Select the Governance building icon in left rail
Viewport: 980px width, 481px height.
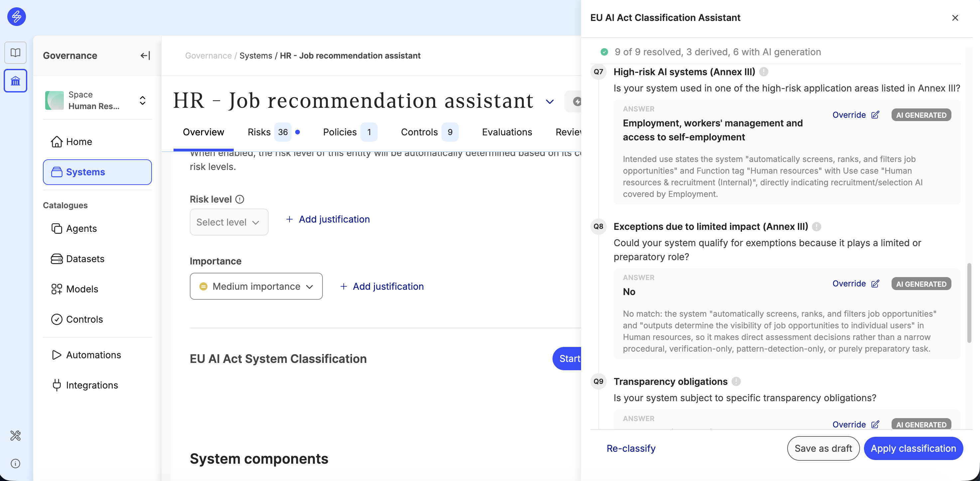[x=16, y=81]
